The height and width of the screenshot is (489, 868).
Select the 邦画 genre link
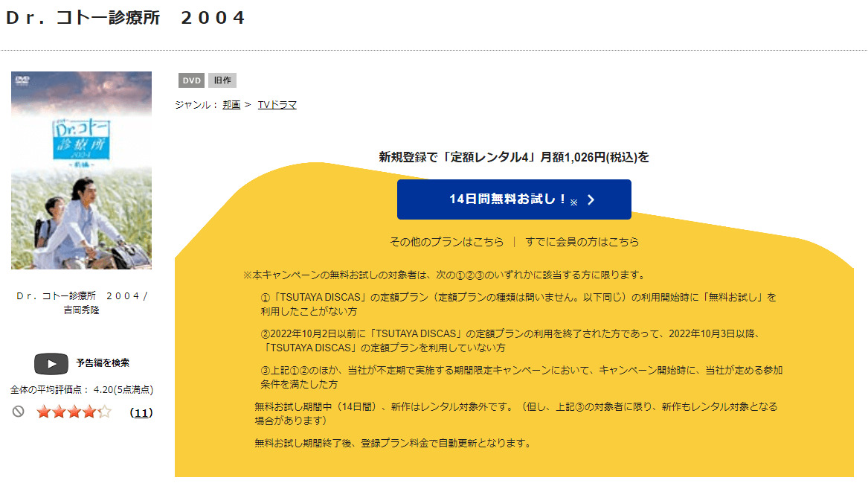click(x=232, y=104)
